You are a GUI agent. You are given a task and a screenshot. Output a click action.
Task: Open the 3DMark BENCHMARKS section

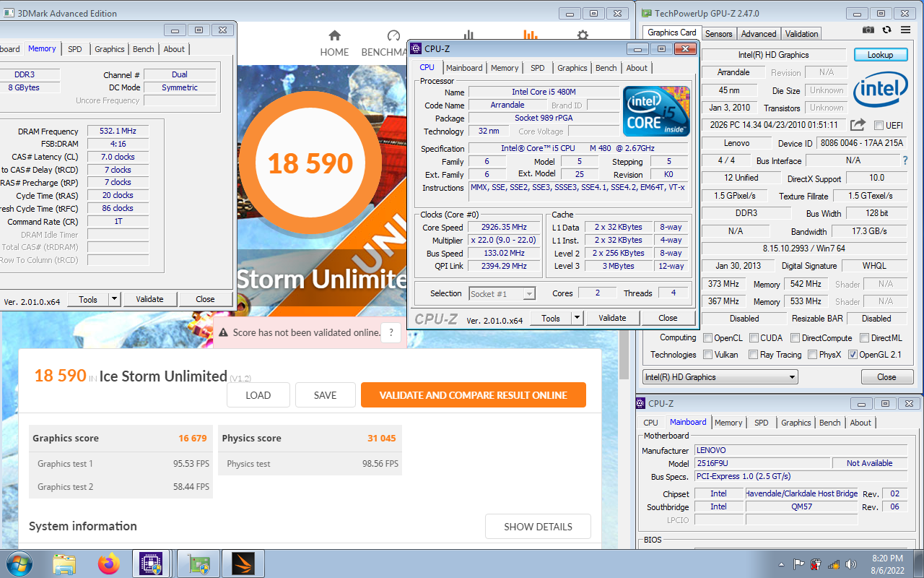point(385,43)
